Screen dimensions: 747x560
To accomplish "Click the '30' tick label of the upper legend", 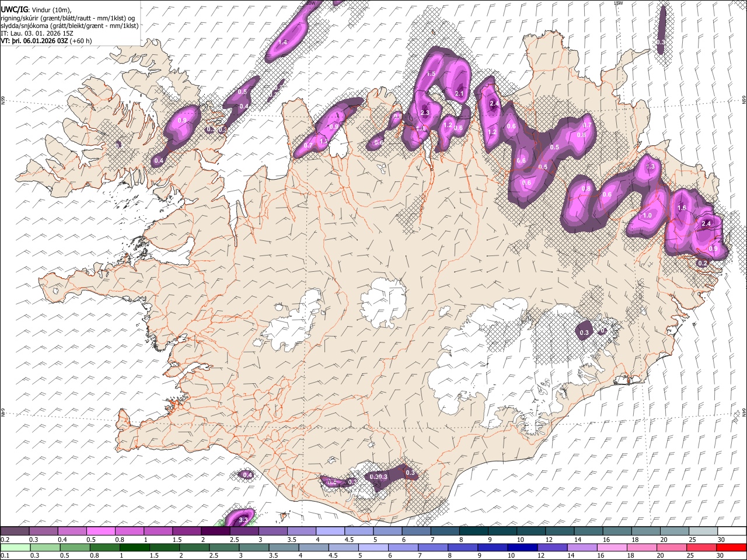I will [721, 540].
